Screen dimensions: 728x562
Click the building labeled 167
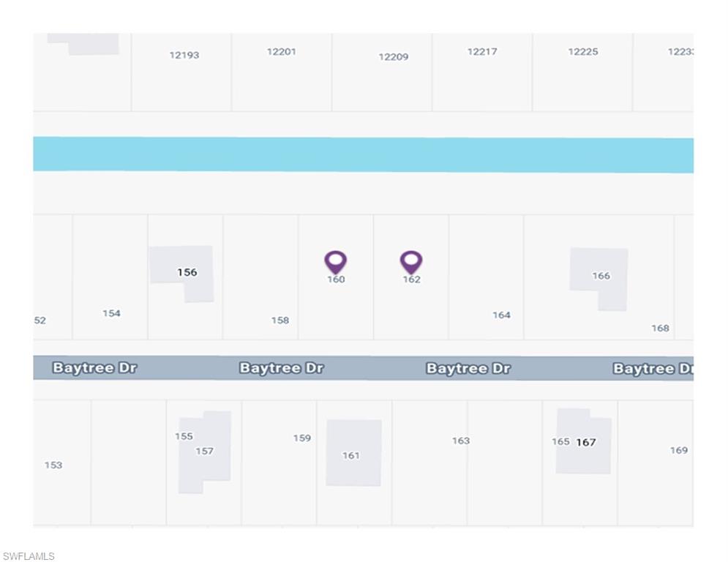(x=586, y=442)
